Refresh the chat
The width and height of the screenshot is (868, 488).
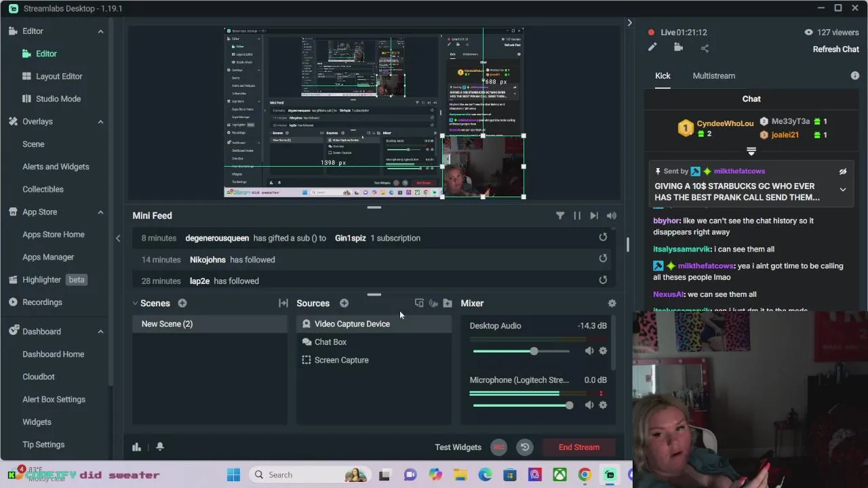[836, 49]
